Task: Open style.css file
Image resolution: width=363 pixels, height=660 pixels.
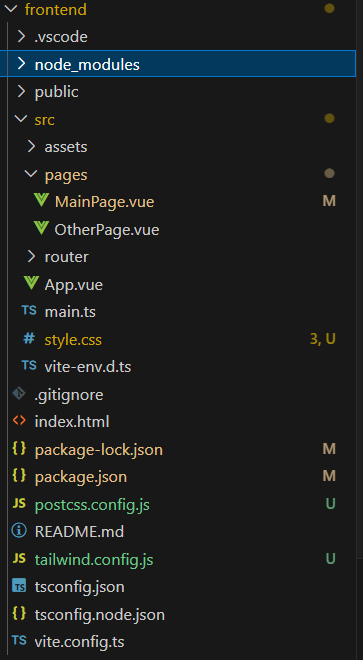Action: tap(73, 340)
